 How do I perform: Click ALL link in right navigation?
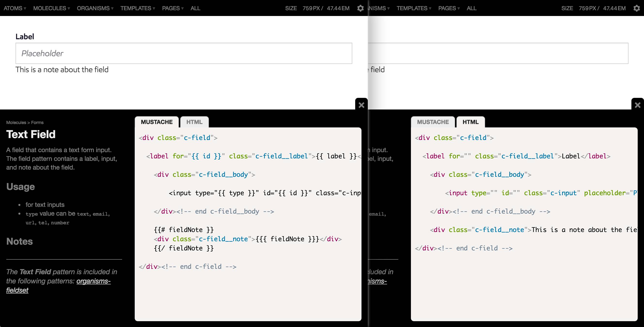471,8
